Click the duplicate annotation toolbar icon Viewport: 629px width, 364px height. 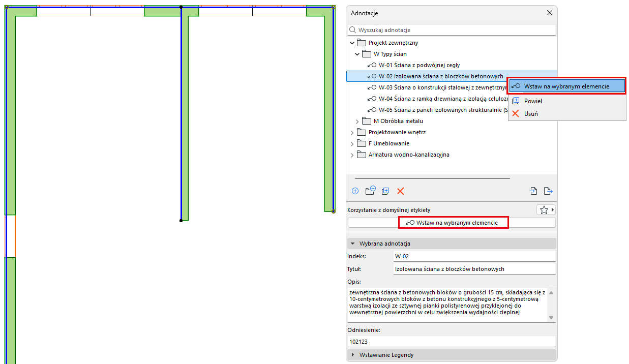tap(385, 191)
